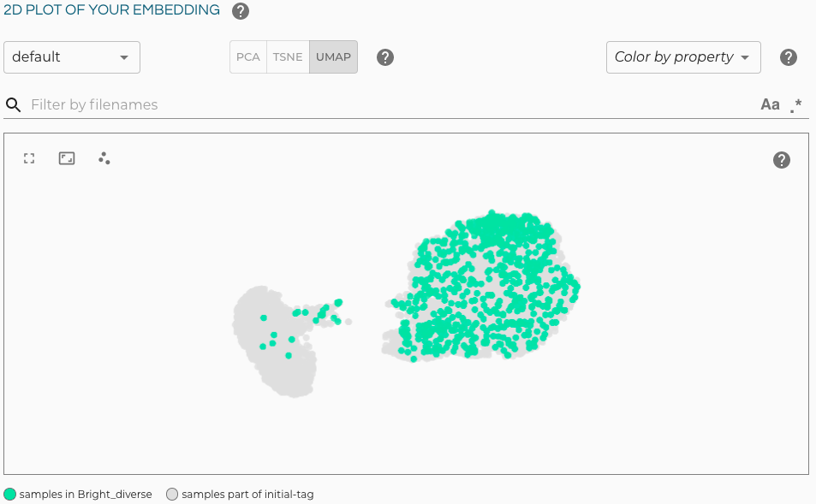Image resolution: width=816 pixels, height=504 pixels.
Task: Switch embedding view to PCA
Action: tap(248, 57)
